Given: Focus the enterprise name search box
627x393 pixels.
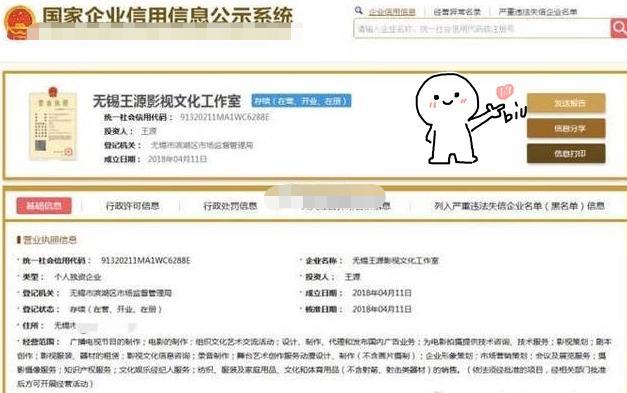Looking at the screenshot, I should coord(482,28).
